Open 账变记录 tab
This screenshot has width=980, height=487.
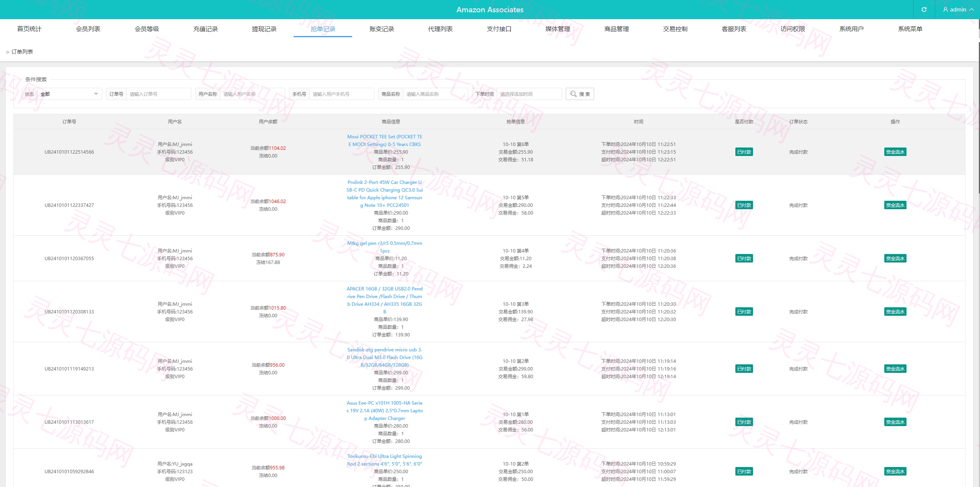point(382,29)
